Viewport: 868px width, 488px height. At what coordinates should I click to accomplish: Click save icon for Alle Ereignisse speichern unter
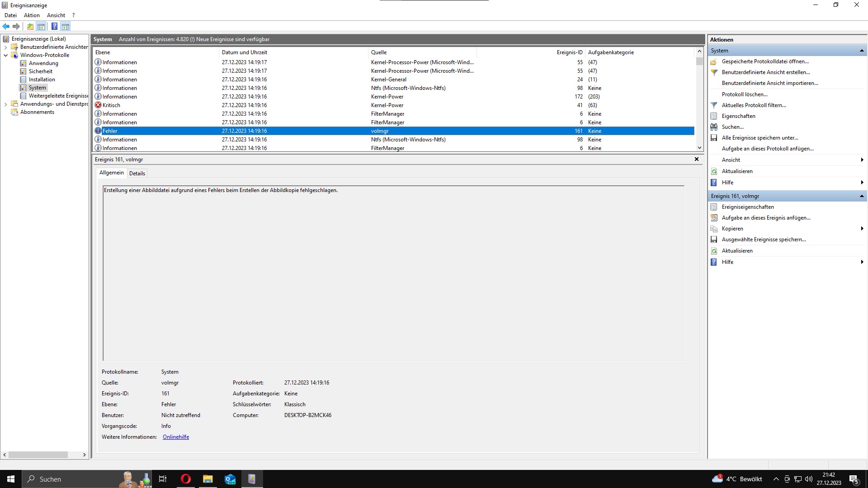pyautogui.click(x=714, y=138)
